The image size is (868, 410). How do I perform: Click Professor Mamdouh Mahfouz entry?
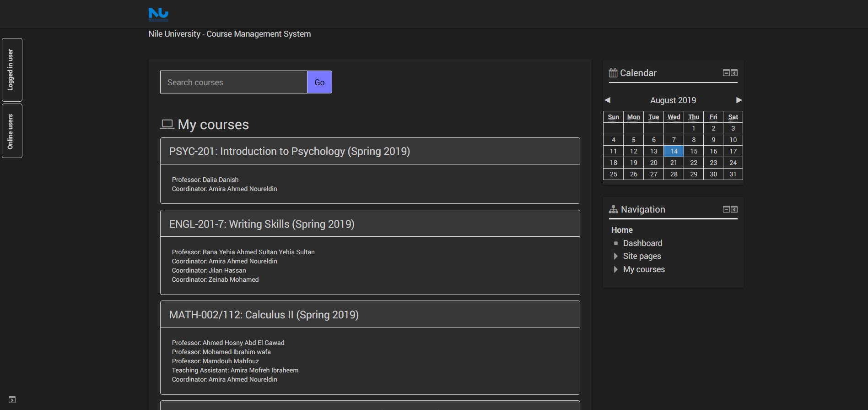click(215, 361)
